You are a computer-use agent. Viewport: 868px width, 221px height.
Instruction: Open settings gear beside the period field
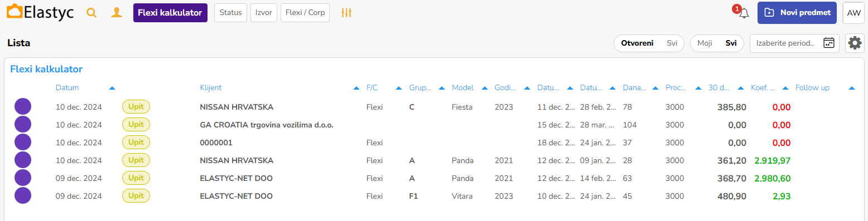(855, 43)
